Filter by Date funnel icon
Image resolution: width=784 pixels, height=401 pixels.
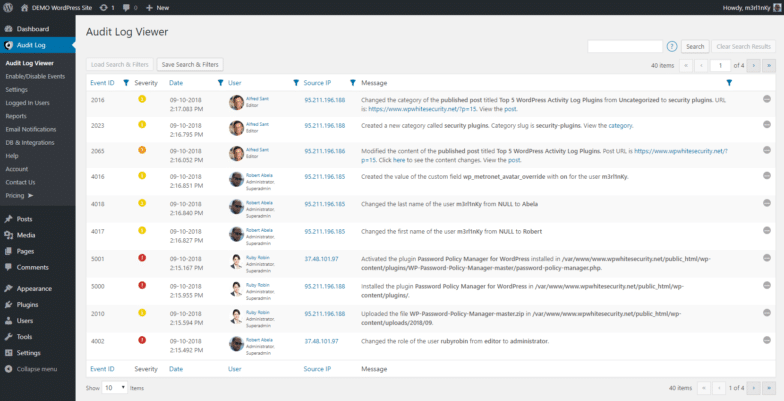click(220, 82)
